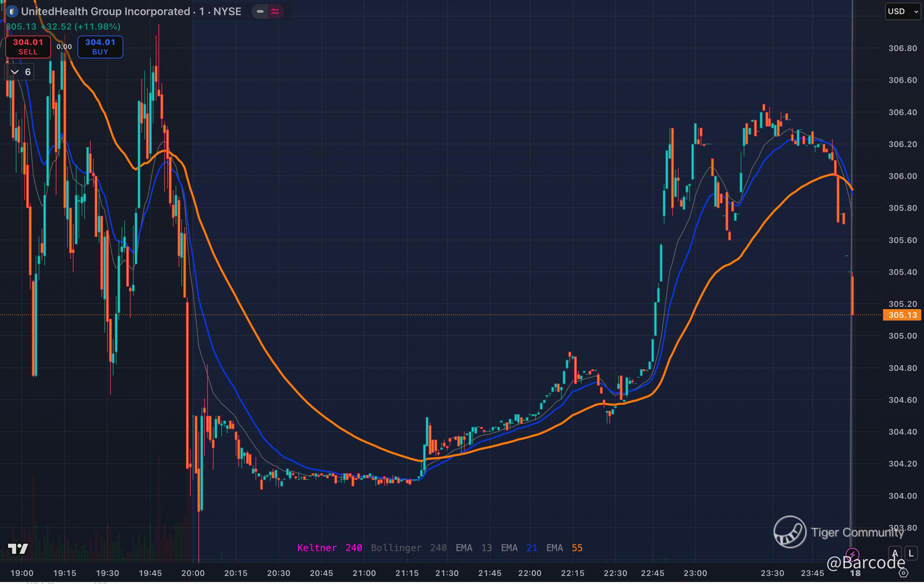Toggle auto scale with A button
Image resolution: width=924 pixels, height=584 pixels.
[x=895, y=553]
